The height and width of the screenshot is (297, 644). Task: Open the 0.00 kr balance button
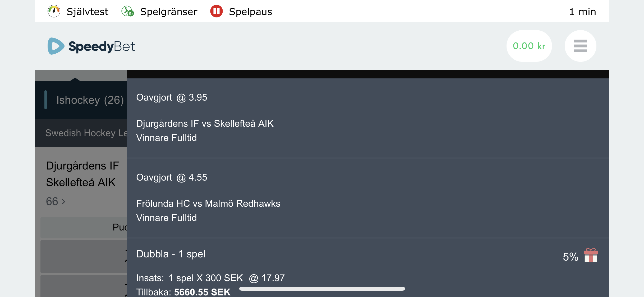pos(529,46)
